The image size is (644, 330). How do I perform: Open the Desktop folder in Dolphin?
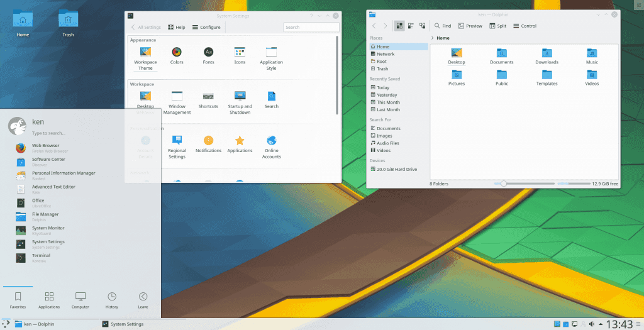457,56
